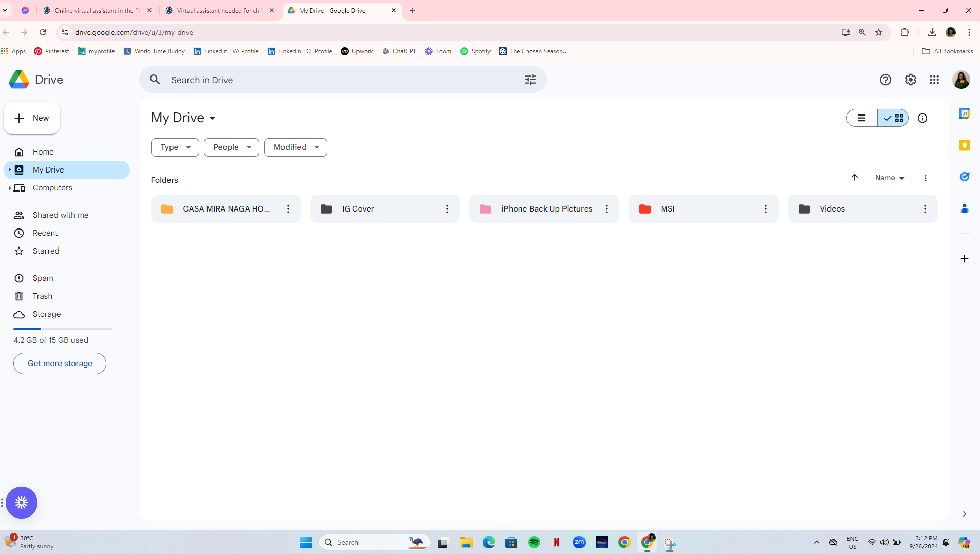Image resolution: width=980 pixels, height=554 pixels.
Task: Click the New button
Action: coord(32,118)
